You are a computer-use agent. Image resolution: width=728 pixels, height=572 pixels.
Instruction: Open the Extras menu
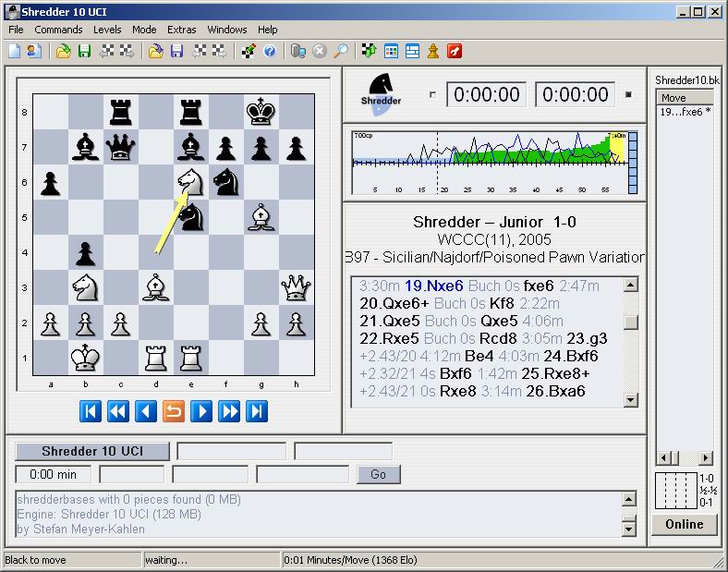click(x=181, y=30)
